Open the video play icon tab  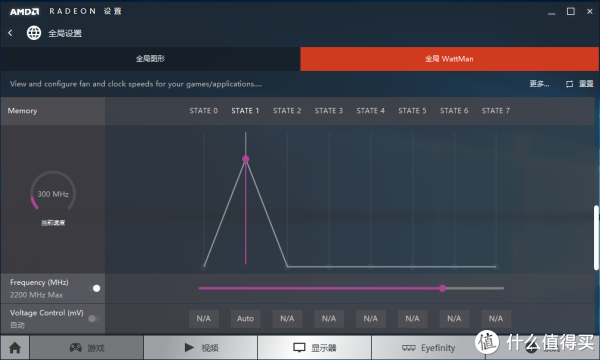189,347
